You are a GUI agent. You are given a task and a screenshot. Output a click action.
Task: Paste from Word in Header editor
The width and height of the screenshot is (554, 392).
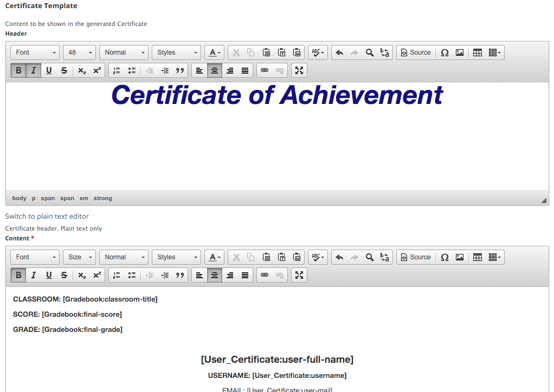coord(297,53)
